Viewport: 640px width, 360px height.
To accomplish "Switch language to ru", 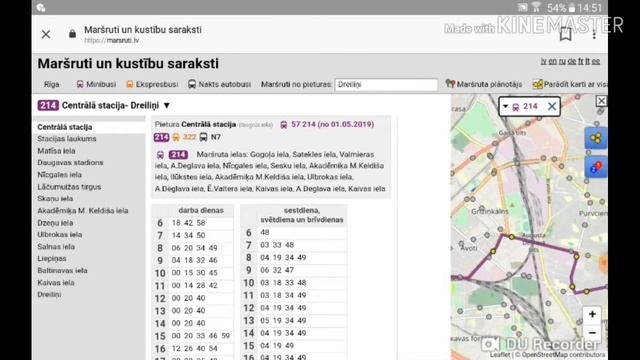I will [562, 61].
